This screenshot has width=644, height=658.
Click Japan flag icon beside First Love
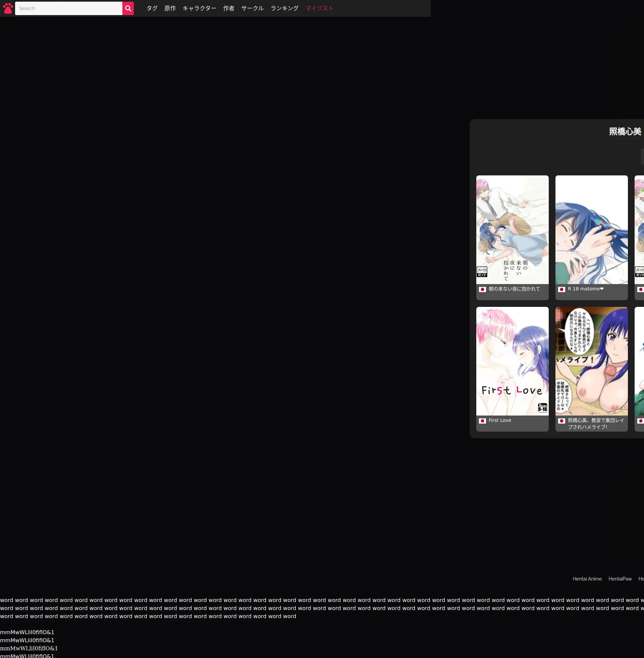(482, 421)
